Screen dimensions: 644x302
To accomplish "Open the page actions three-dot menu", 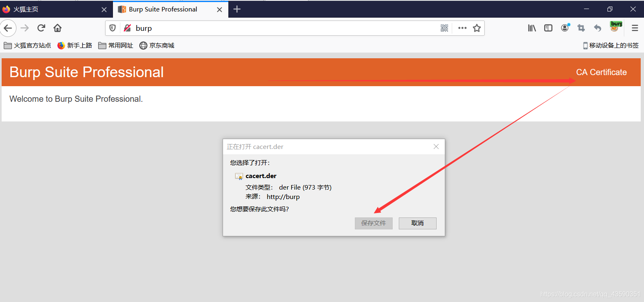I will (462, 28).
